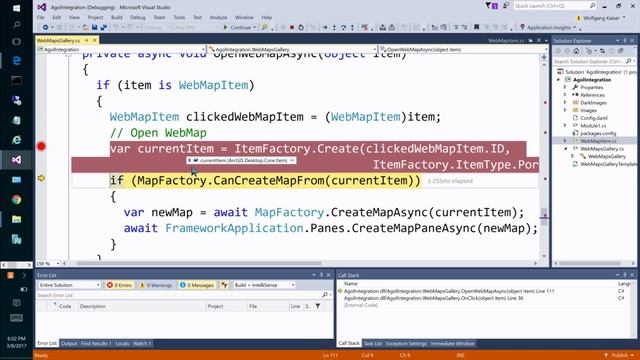Open the Debug menu

click(138, 18)
